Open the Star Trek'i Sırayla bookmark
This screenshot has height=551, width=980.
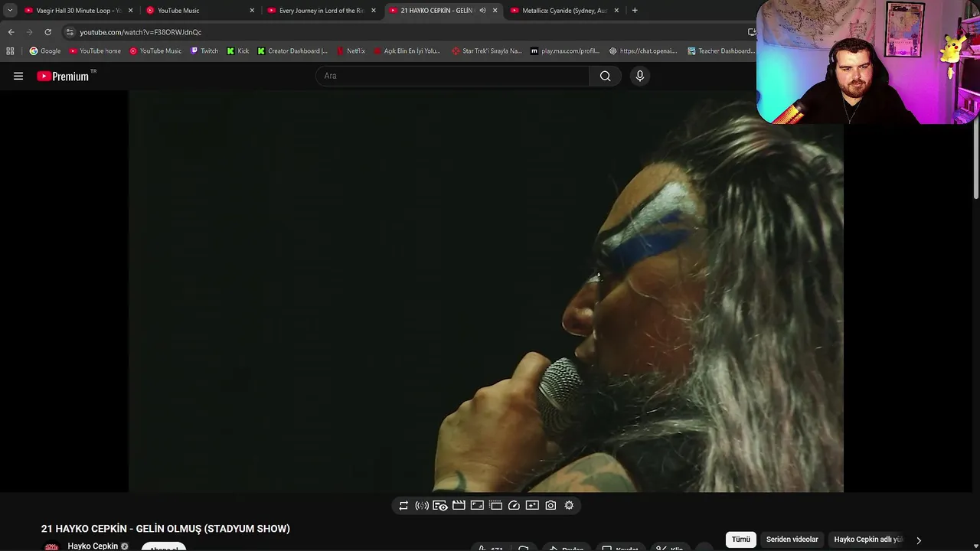tap(487, 51)
